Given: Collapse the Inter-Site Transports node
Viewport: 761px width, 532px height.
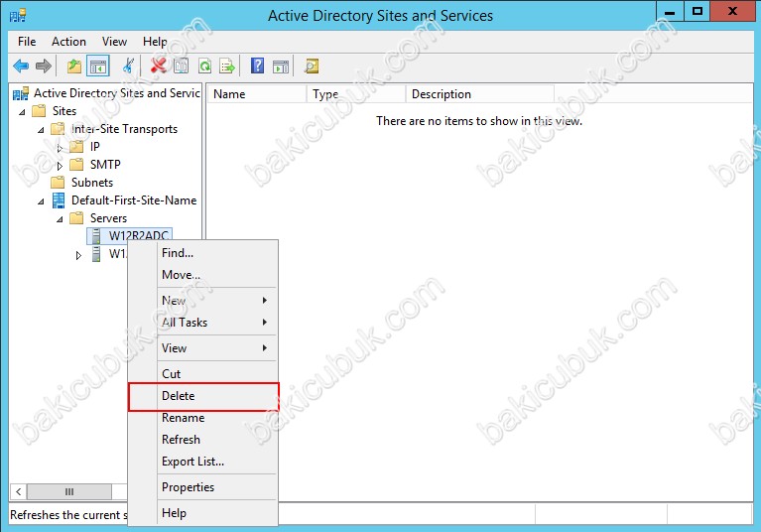Looking at the screenshot, I should (x=41, y=130).
